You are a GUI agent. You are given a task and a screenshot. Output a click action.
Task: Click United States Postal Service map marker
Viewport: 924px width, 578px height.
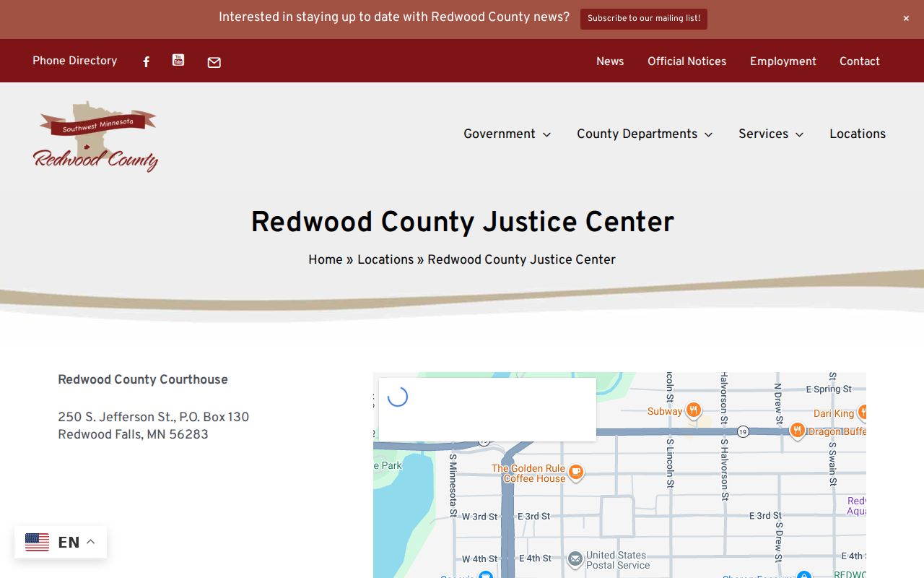click(x=575, y=559)
